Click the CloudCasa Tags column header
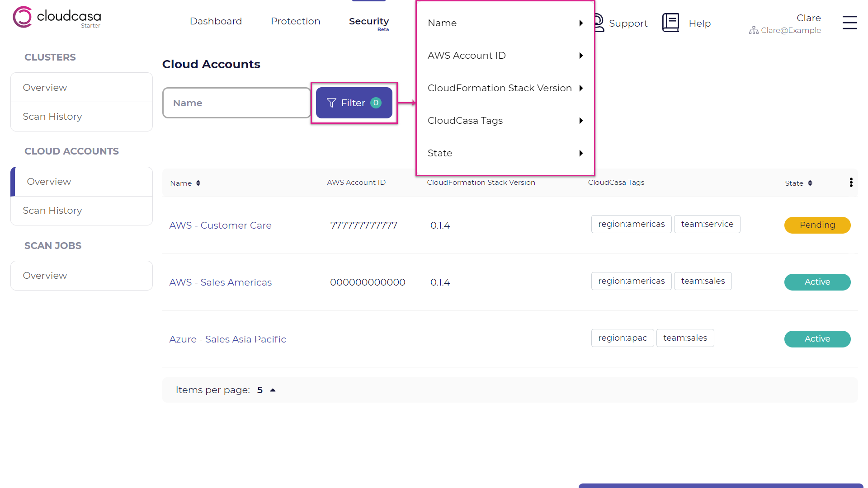Screen dimensions: 868x488 [x=616, y=183]
